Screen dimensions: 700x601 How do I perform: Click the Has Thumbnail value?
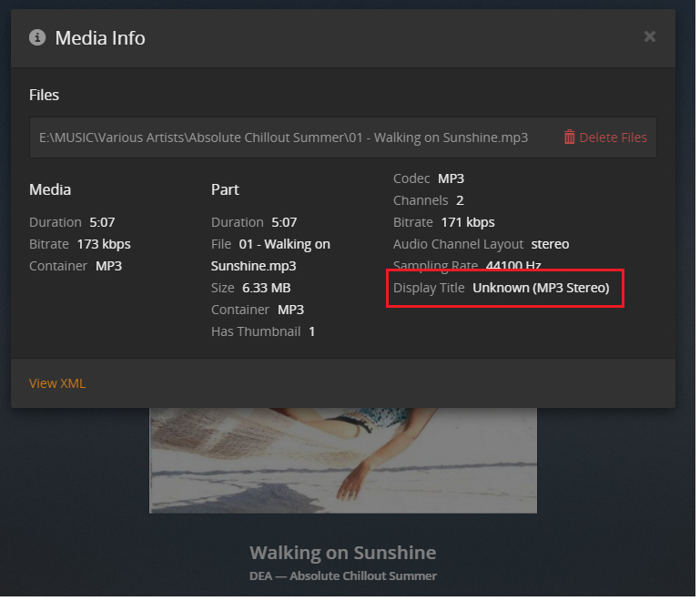point(311,331)
